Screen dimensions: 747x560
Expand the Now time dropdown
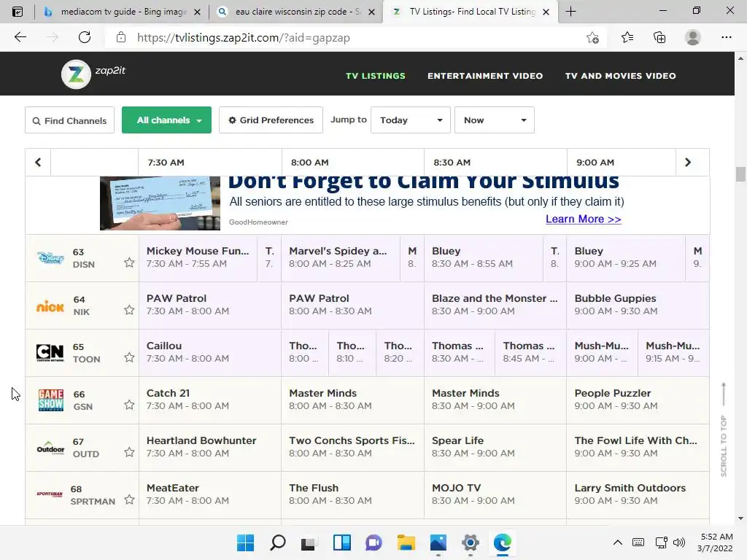tap(495, 120)
